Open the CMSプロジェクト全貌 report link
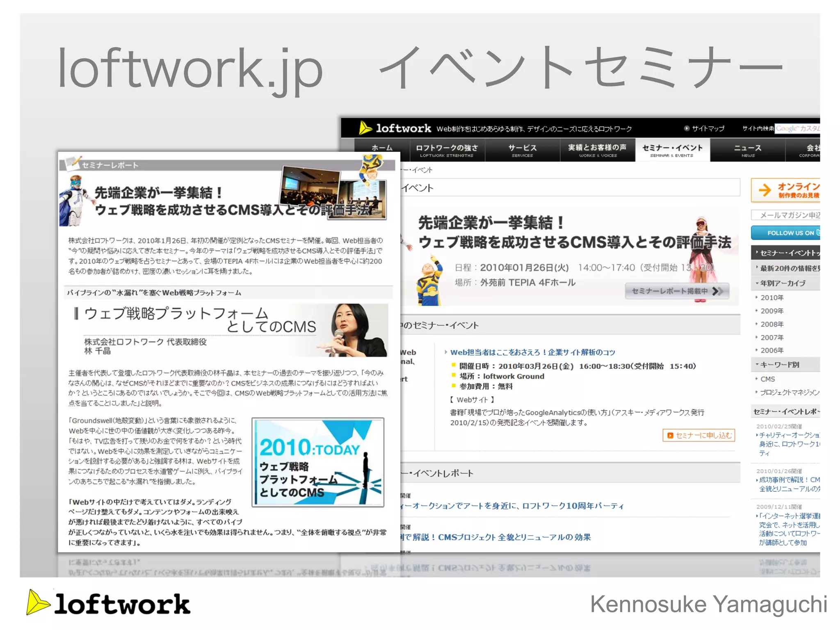This screenshot has width=840, height=630. 496,537
